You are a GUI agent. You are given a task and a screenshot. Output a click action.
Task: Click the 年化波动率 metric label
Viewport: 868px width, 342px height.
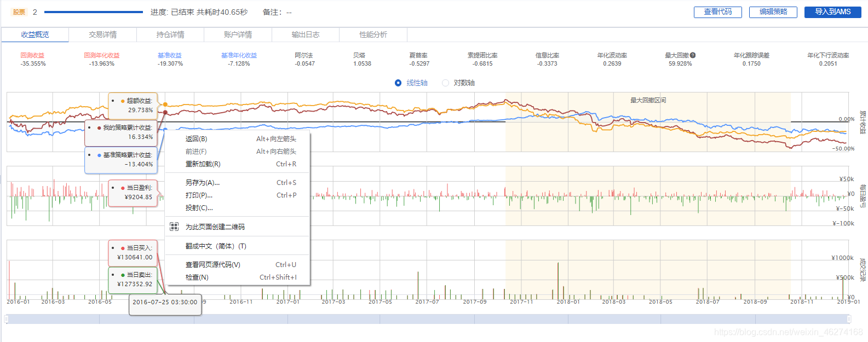[612, 55]
